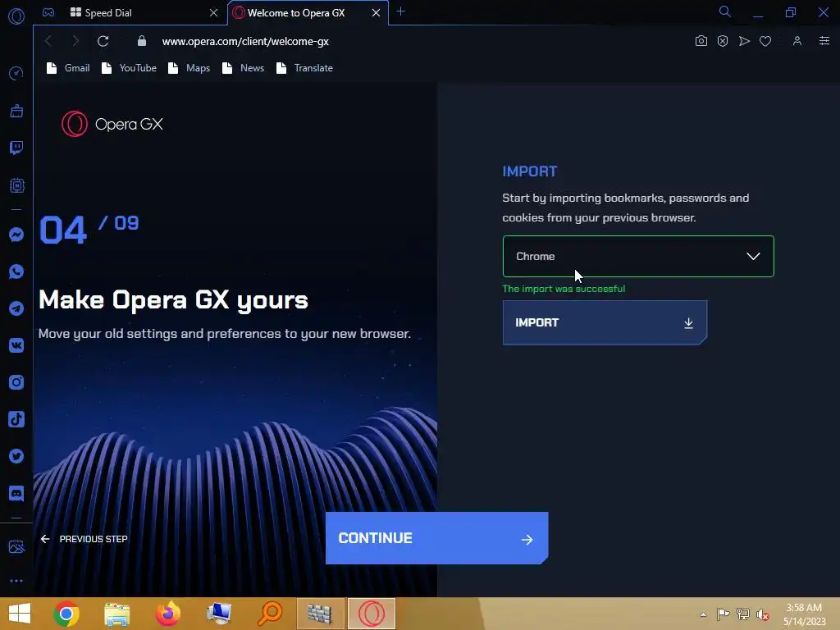Open Instagram in sidebar
Viewport: 840px width, 630px height.
[16, 382]
